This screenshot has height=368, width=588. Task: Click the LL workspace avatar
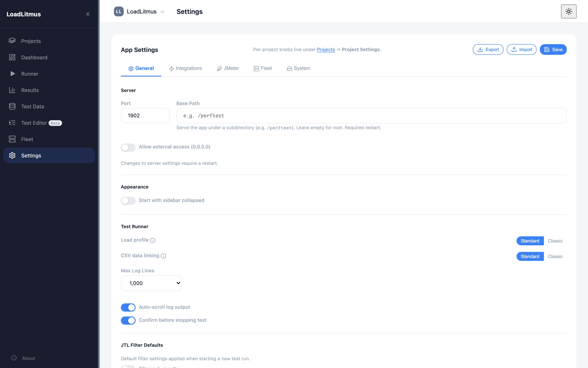pos(119,11)
